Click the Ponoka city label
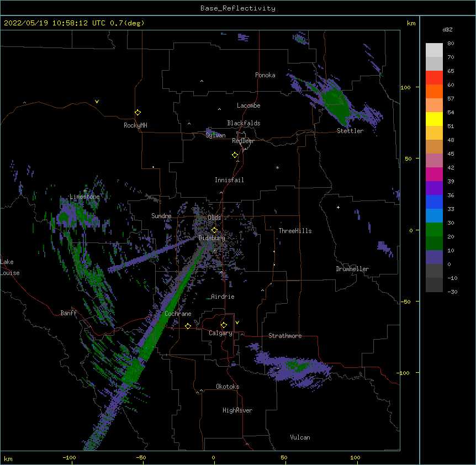The width and height of the screenshot is (476, 465). [x=265, y=75]
